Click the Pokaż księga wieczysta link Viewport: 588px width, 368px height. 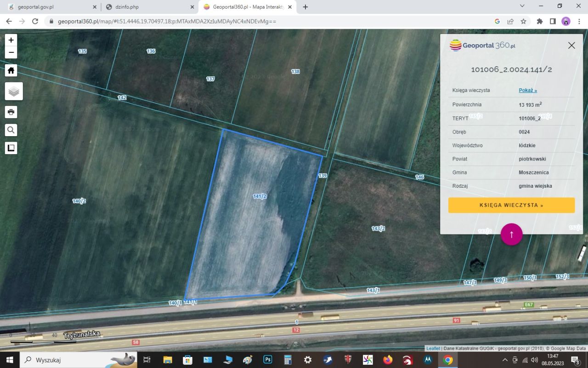pyautogui.click(x=528, y=91)
